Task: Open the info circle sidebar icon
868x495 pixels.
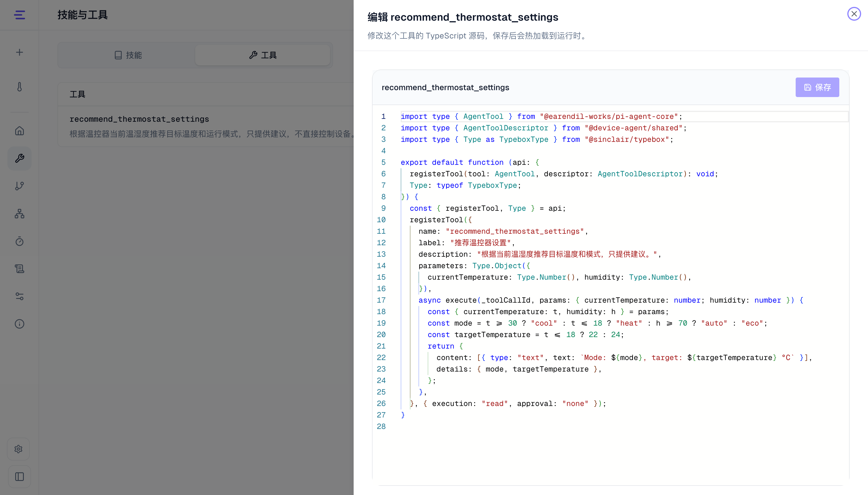Action: pyautogui.click(x=19, y=324)
